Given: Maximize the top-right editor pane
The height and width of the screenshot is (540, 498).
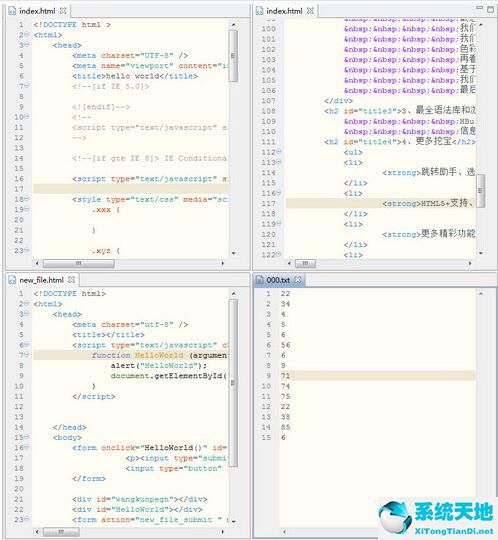Looking at the screenshot, I should point(490,9).
